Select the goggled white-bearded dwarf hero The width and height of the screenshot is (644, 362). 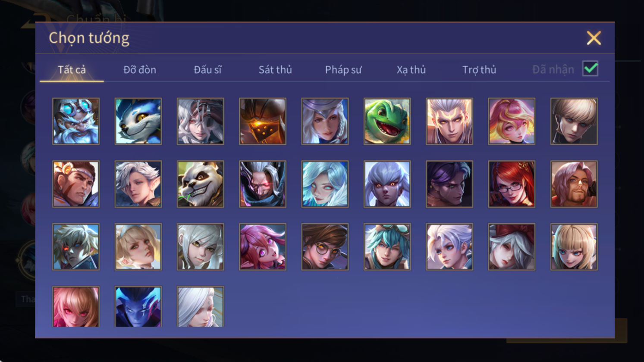[x=76, y=121]
